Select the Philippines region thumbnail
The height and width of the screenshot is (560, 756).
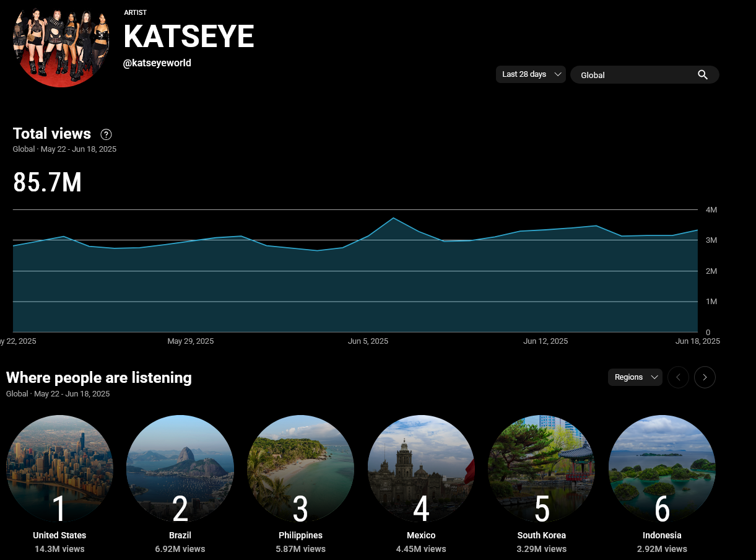[x=301, y=468]
